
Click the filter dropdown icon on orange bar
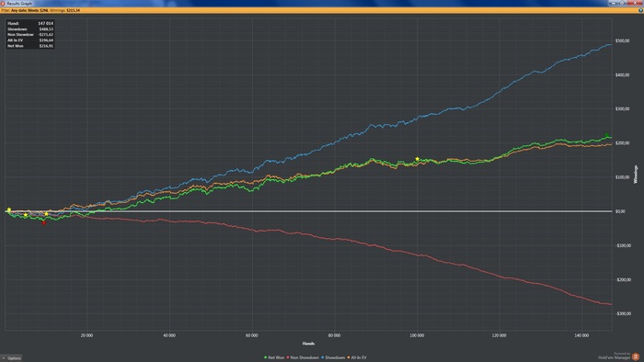pos(640,10)
